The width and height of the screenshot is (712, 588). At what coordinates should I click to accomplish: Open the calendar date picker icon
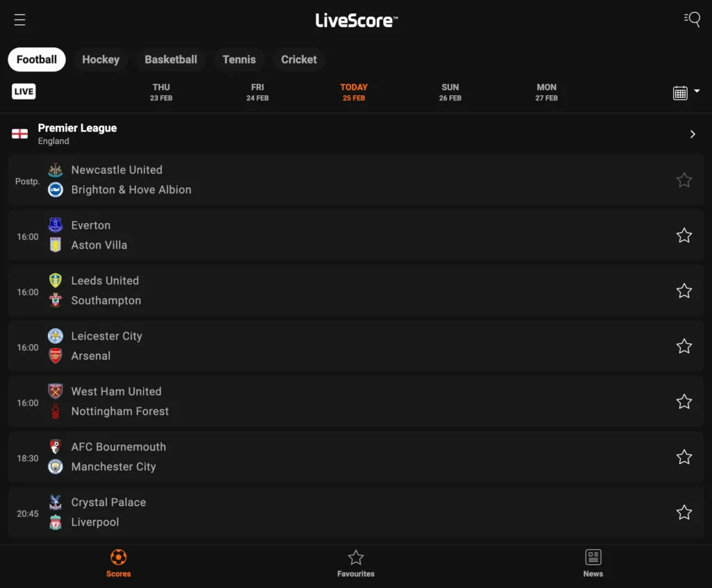pos(680,92)
